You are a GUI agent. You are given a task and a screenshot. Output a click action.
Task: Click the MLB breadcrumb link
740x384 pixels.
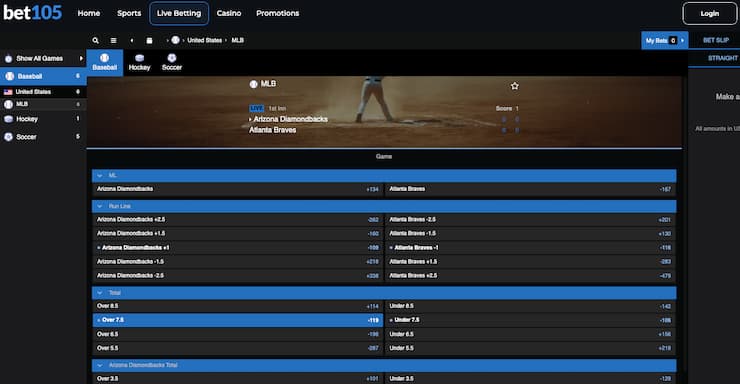[x=237, y=41]
